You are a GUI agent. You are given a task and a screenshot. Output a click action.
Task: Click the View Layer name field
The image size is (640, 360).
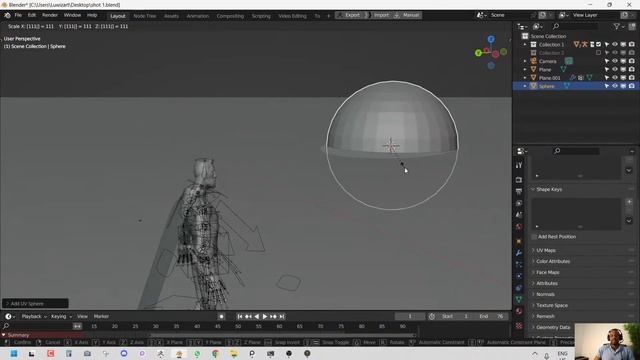click(594, 15)
